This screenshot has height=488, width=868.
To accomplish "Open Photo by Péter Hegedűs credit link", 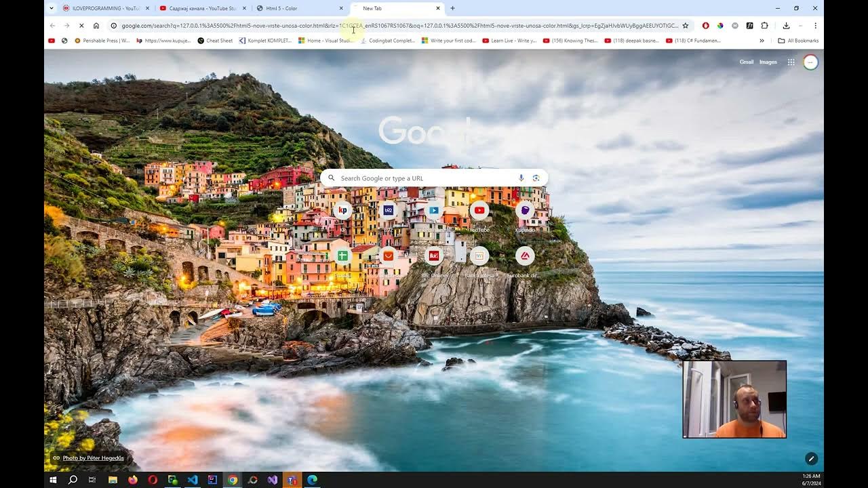I will point(94,458).
